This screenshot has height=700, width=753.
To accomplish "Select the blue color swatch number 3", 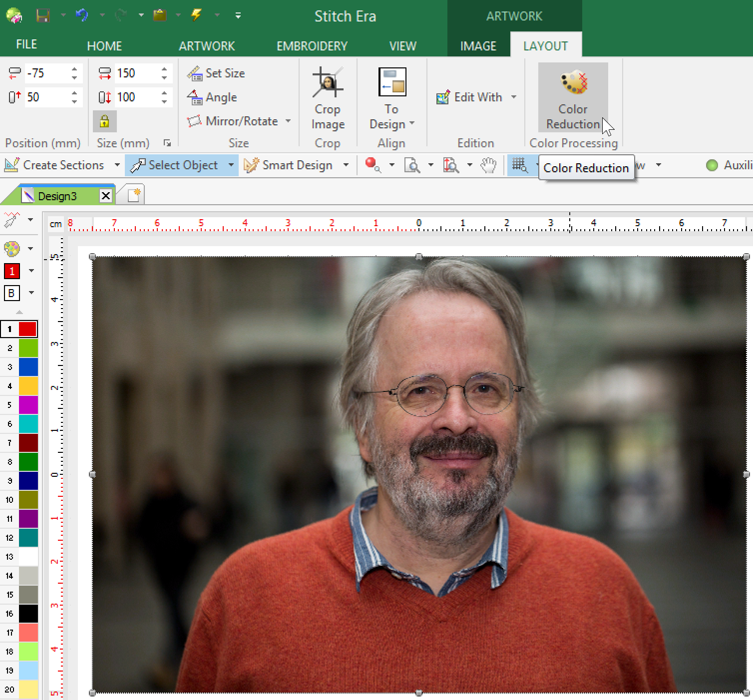I will 28,367.
